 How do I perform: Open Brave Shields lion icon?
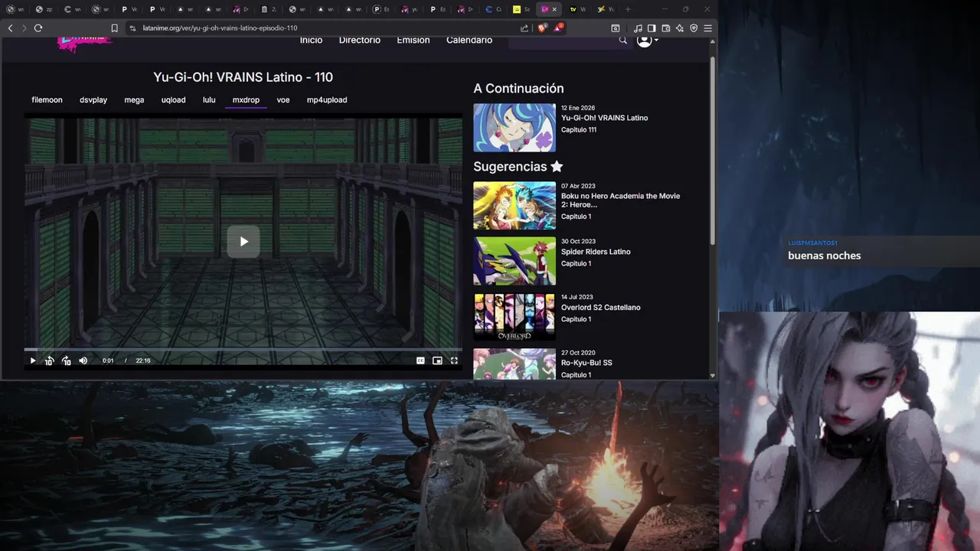point(542,28)
